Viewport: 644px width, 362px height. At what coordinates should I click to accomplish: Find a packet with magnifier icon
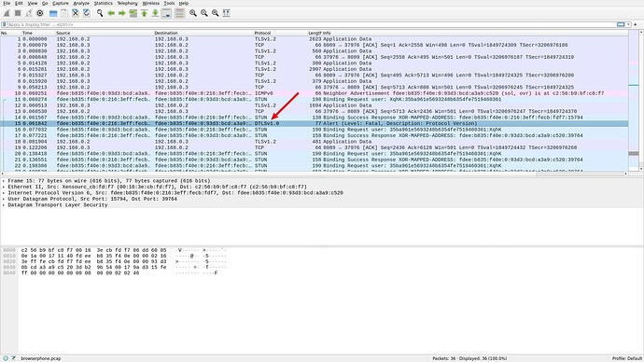(x=100, y=13)
